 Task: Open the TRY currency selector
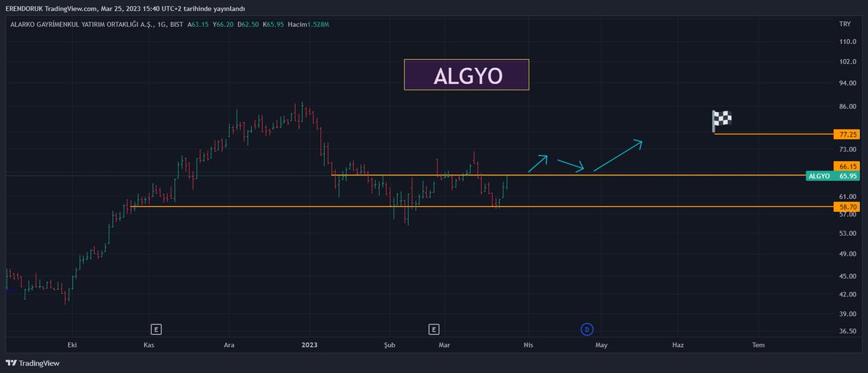coord(844,25)
